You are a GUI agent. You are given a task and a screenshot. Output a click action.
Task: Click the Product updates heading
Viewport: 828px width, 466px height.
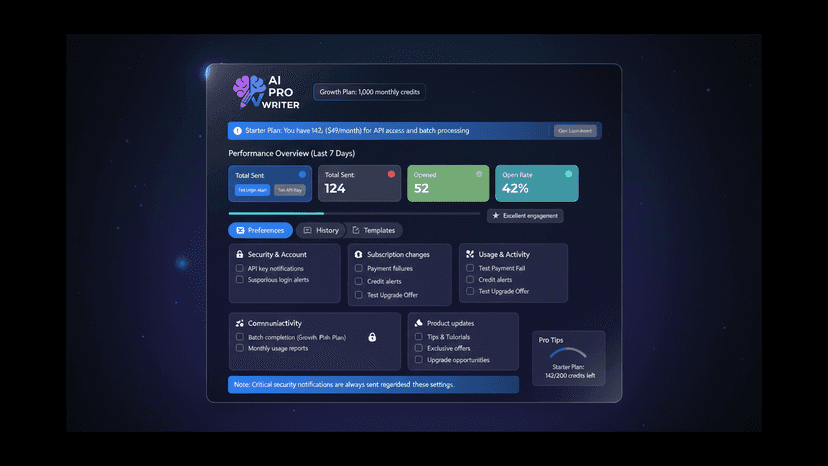click(450, 323)
